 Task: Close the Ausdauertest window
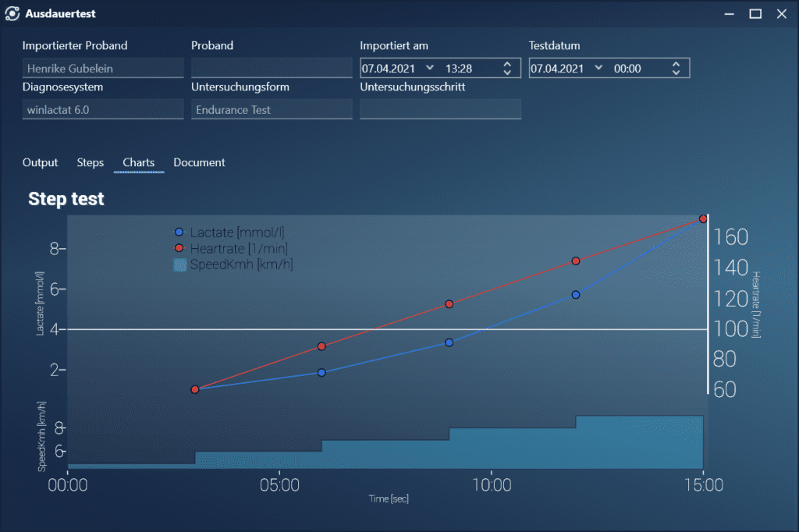[782, 14]
